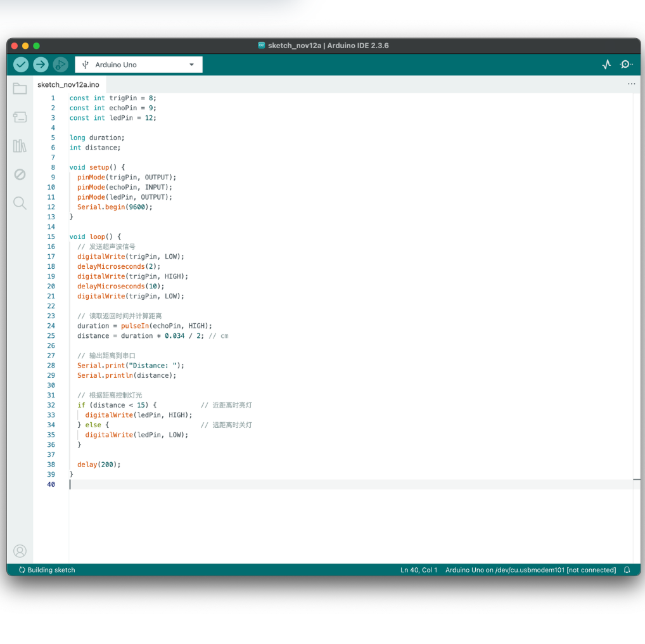
Task: Upload the sketch with the arrow icon
Action: pyautogui.click(x=41, y=64)
